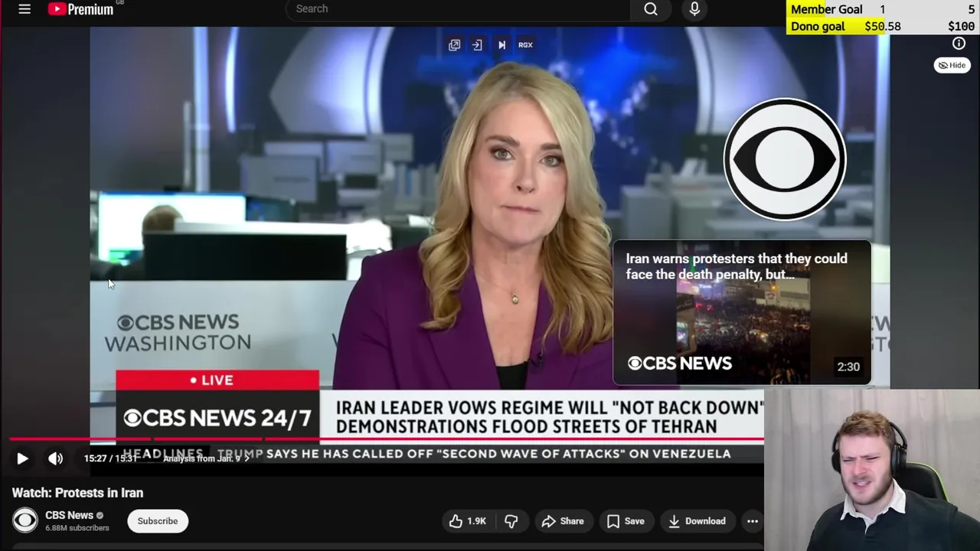
Task: Click the skip-to-next icon above video
Action: click(x=501, y=45)
